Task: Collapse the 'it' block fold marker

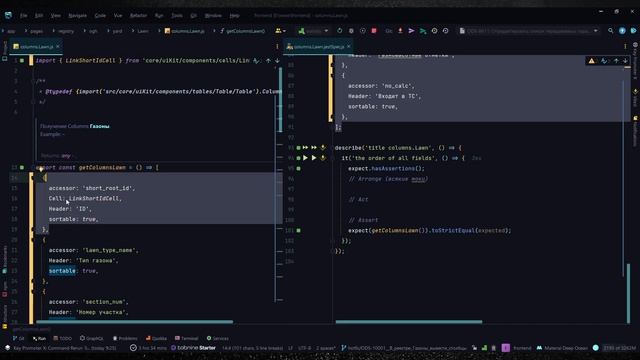Action: (332, 158)
